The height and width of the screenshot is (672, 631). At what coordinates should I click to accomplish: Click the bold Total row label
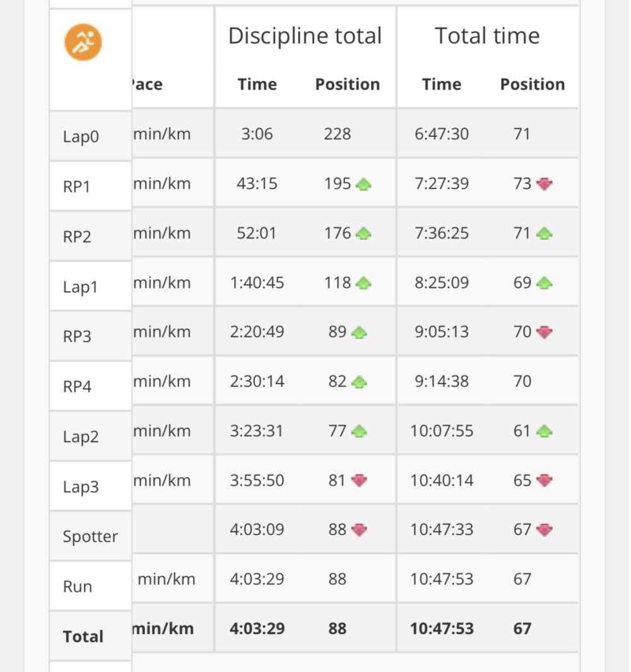(x=83, y=637)
